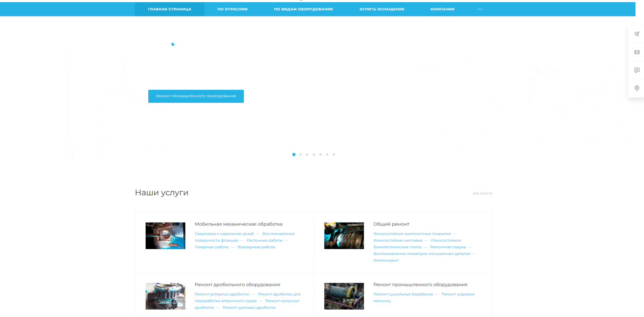Screen dimensions: 644x317
Task: Select the second slider pagination dot
Action: click(x=301, y=155)
